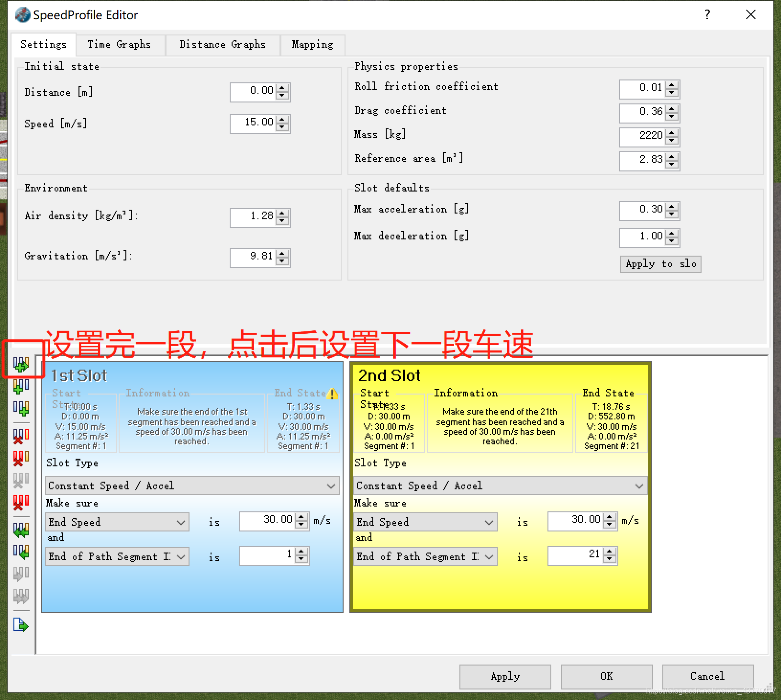Open the Mapping tab

[x=312, y=45]
